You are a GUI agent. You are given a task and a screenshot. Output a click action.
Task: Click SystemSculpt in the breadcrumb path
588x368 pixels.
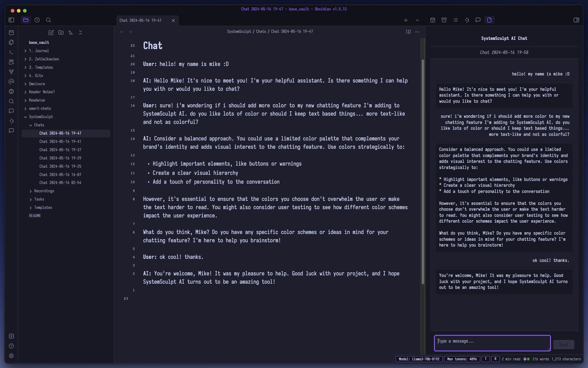[239, 31]
